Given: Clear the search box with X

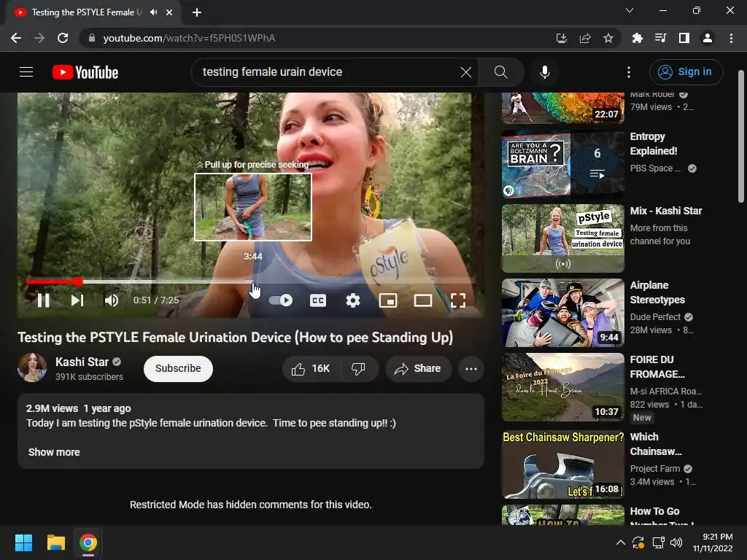Looking at the screenshot, I should pos(466,72).
